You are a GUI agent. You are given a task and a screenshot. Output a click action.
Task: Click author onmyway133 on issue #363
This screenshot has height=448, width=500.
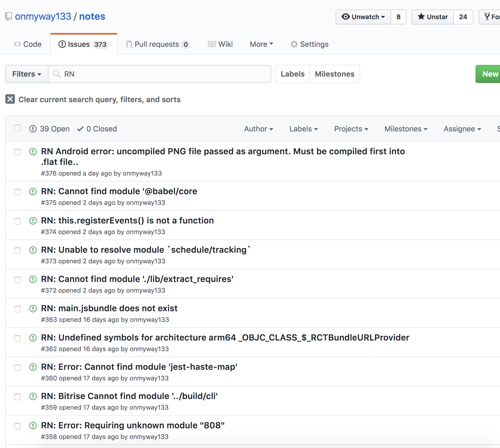pyautogui.click(x=149, y=320)
